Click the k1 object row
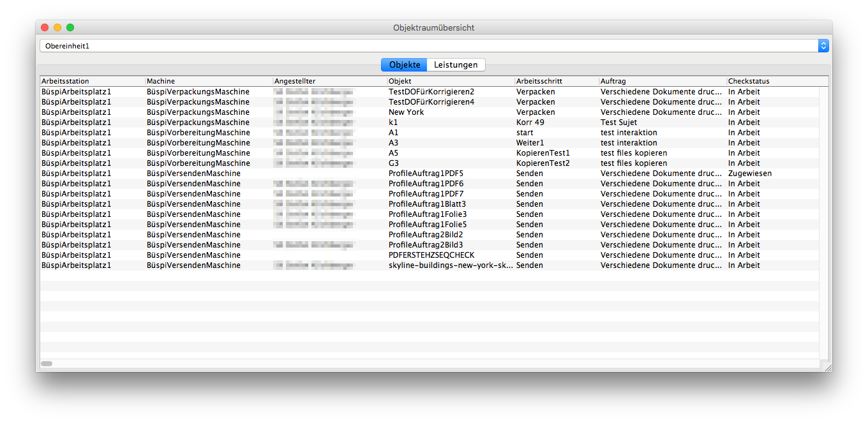This screenshot has height=423, width=868. [x=393, y=122]
